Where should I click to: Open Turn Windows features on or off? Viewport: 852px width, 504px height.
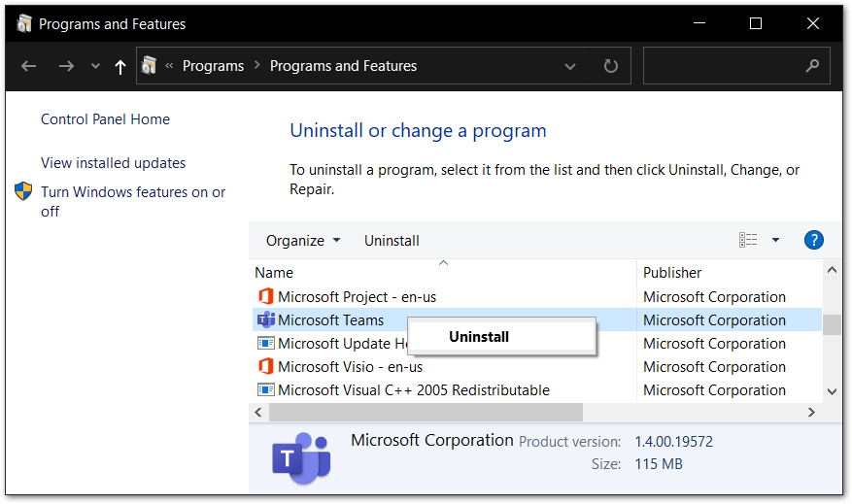133,201
